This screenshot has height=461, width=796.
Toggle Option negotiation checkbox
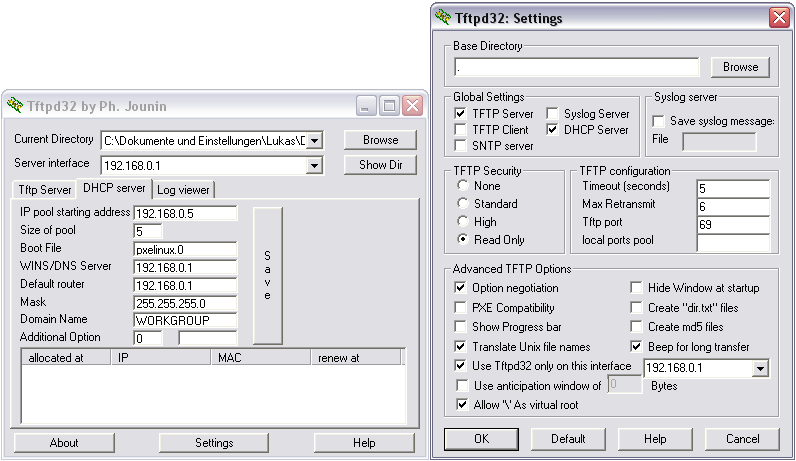(460, 288)
